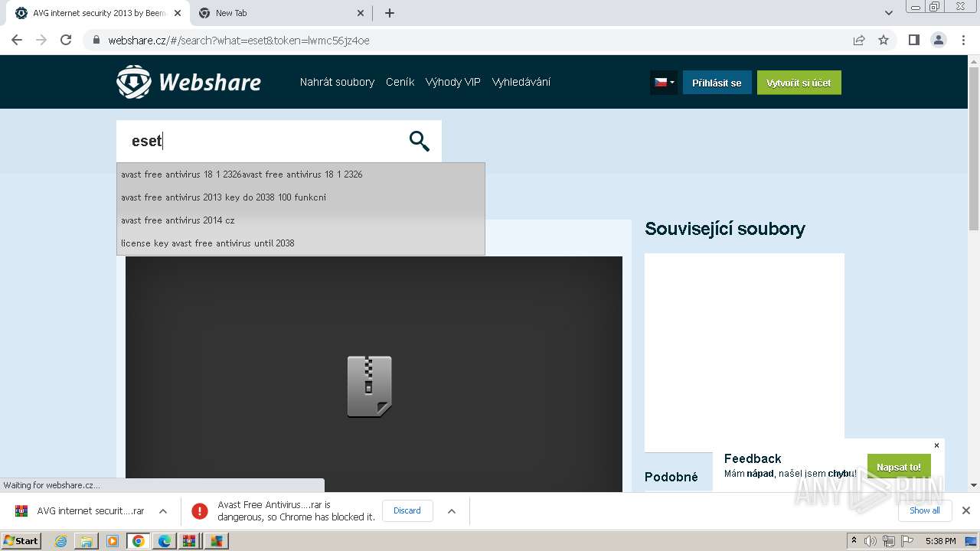Show hidden system tray icons
This screenshot has width=980, height=551.
854,541
